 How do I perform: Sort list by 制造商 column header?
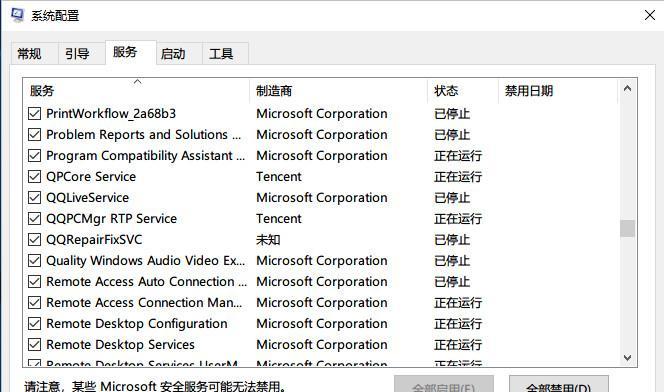(339, 91)
